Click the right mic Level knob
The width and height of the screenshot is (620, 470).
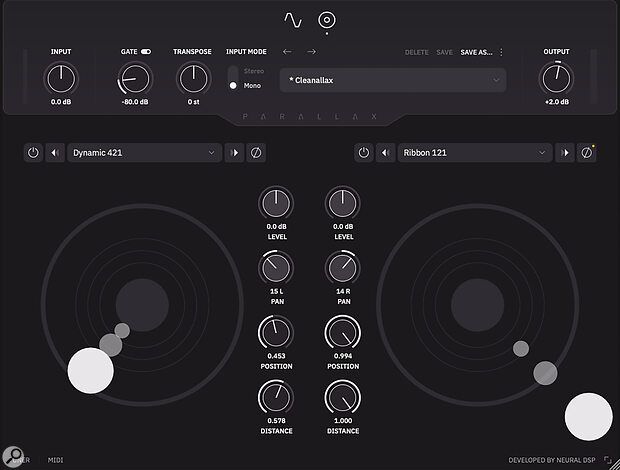point(342,203)
